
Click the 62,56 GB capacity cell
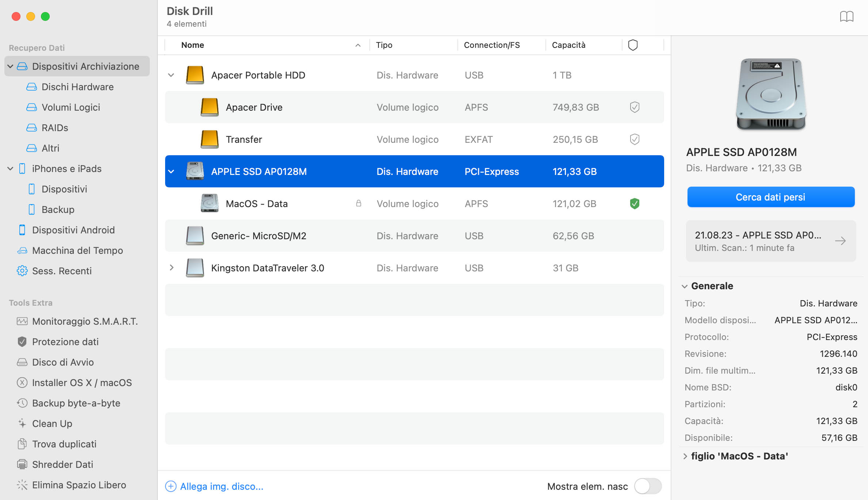click(573, 236)
